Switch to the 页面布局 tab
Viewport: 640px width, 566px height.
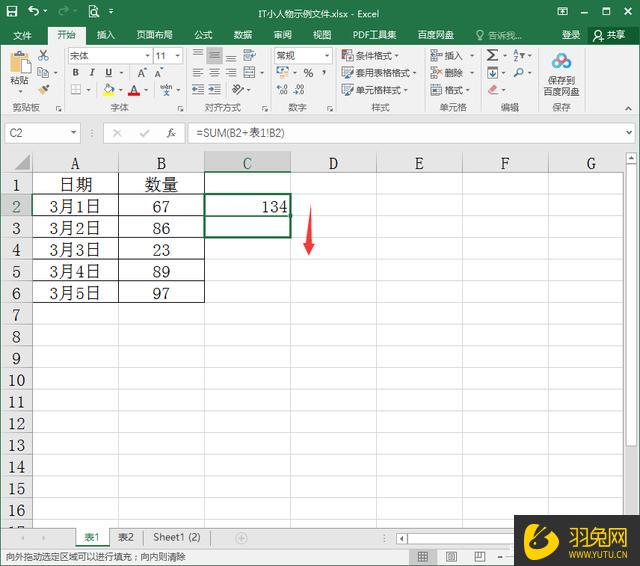click(154, 35)
